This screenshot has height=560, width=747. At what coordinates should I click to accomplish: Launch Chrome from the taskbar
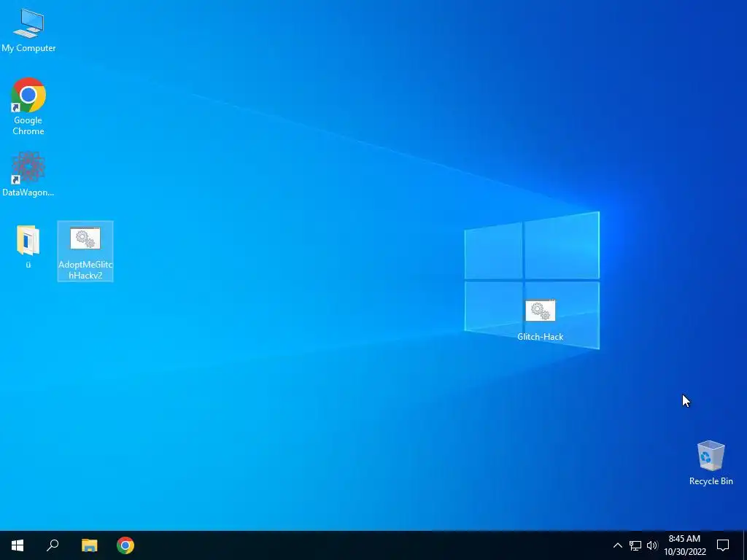(125, 545)
